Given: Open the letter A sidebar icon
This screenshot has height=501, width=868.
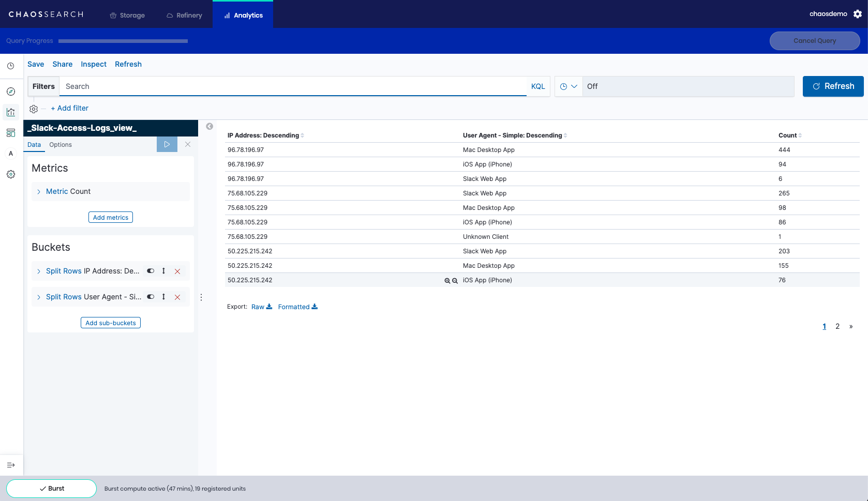Looking at the screenshot, I should pyautogui.click(x=10, y=154).
